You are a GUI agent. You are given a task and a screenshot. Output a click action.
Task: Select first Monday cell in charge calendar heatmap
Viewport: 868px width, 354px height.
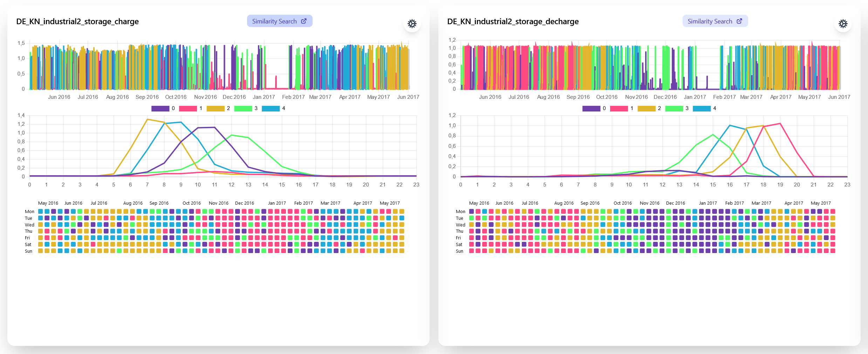[x=41, y=211]
